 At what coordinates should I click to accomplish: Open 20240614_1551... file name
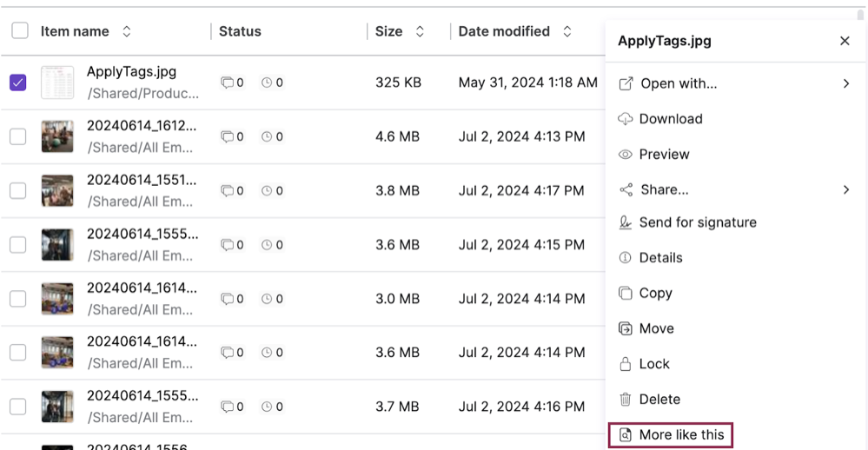[x=141, y=180]
